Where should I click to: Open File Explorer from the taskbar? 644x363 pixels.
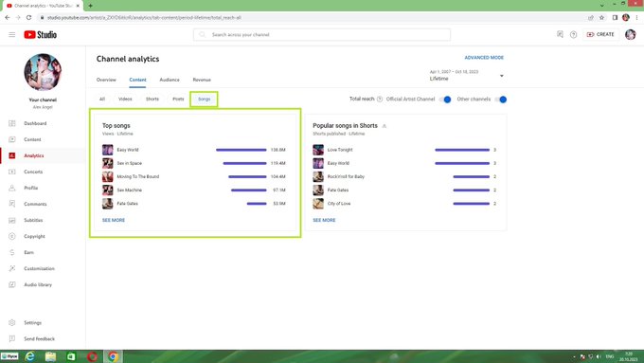coord(50,356)
